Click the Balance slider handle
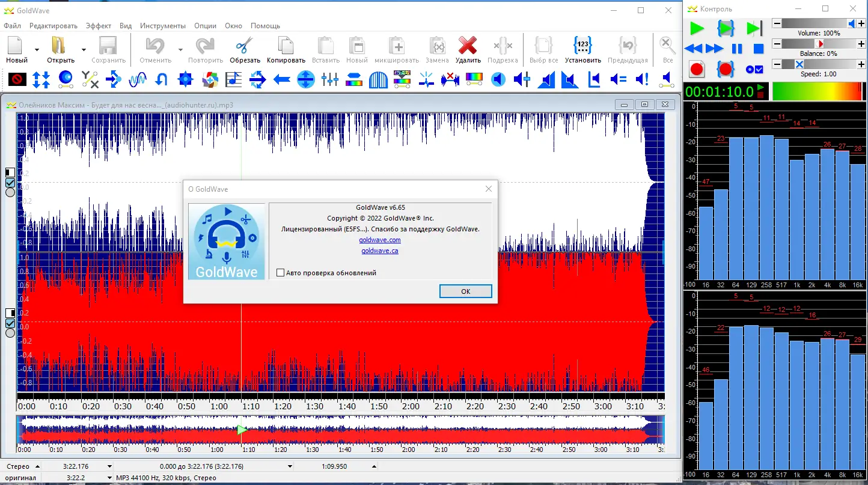Screen dimensions: 868x485 pos(819,44)
